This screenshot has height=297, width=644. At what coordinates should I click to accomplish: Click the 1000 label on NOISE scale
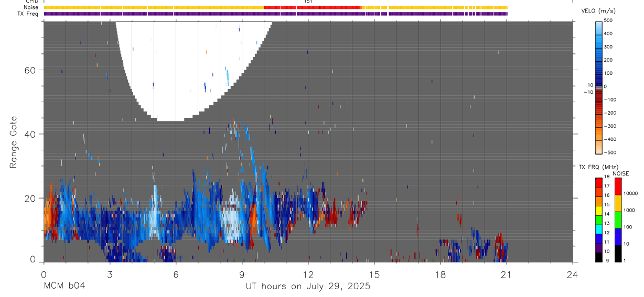coord(629,209)
